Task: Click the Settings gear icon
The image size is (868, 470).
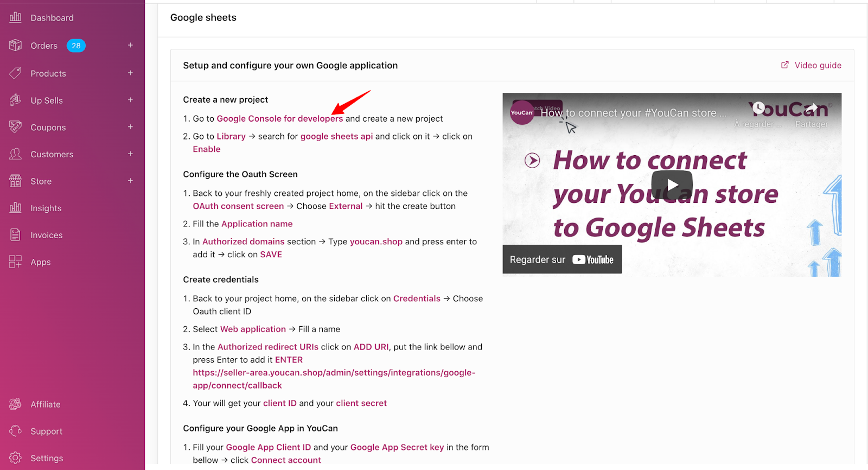Action: [15, 458]
